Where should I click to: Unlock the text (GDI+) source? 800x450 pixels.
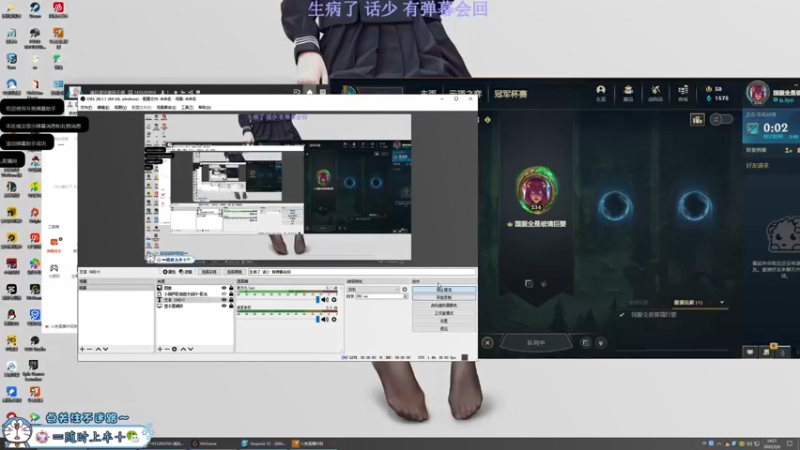coord(231,300)
